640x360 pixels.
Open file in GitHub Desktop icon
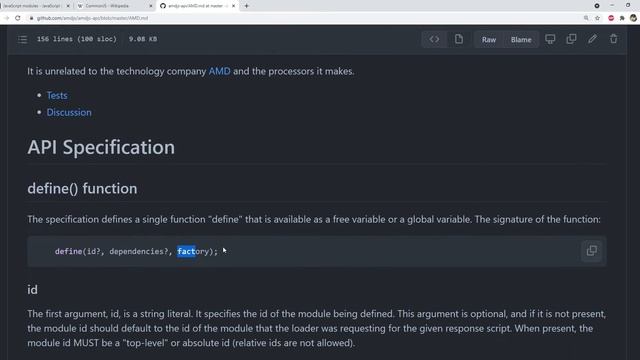(x=550, y=39)
